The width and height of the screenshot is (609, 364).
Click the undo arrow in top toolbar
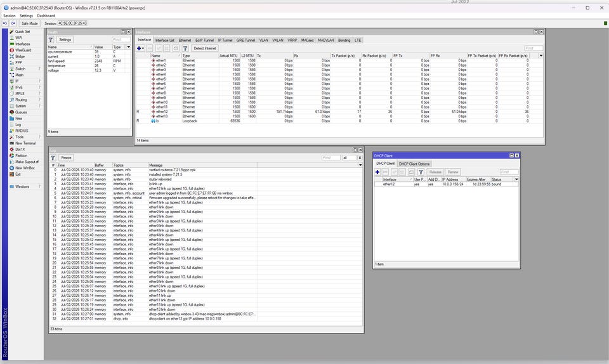(5, 23)
